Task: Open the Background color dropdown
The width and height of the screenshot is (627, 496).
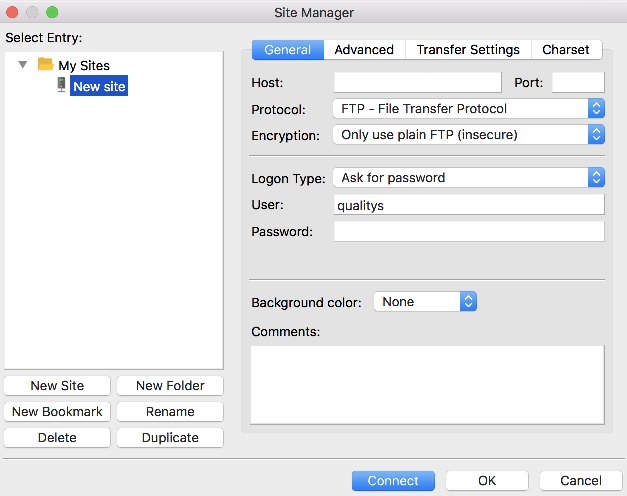Action: pyautogui.click(x=425, y=302)
